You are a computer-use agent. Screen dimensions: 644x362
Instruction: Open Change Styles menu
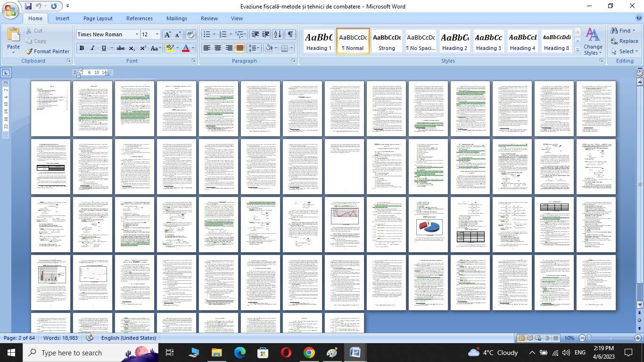point(593,41)
